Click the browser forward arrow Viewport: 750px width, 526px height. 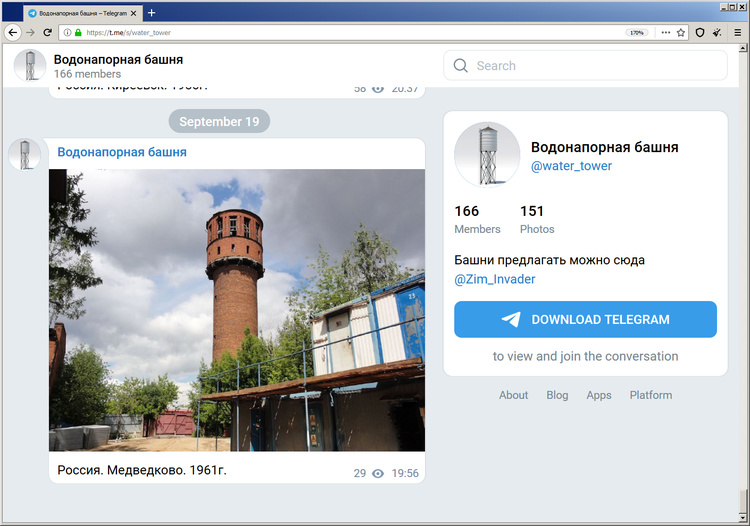[30, 33]
